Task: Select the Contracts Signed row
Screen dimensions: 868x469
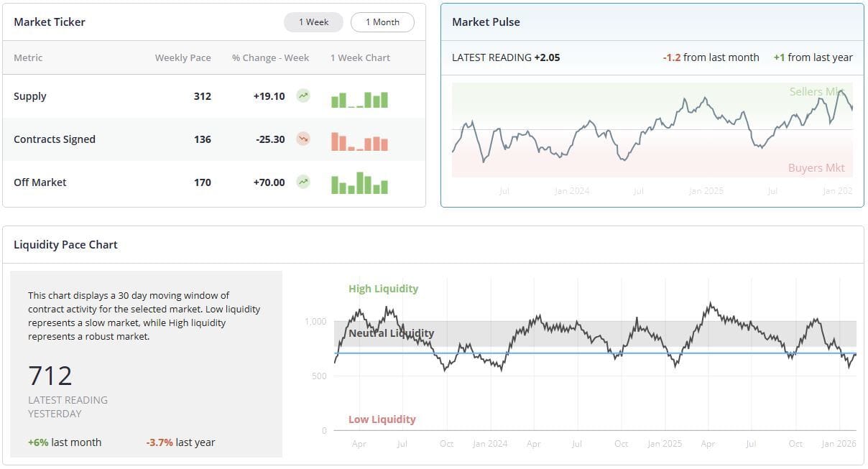Action: pos(214,139)
